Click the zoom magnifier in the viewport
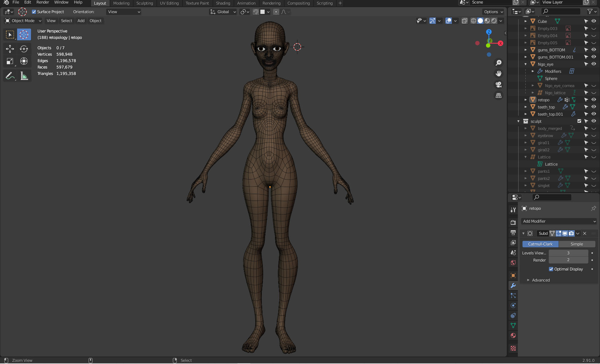600x364 pixels. (x=499, y=63)
